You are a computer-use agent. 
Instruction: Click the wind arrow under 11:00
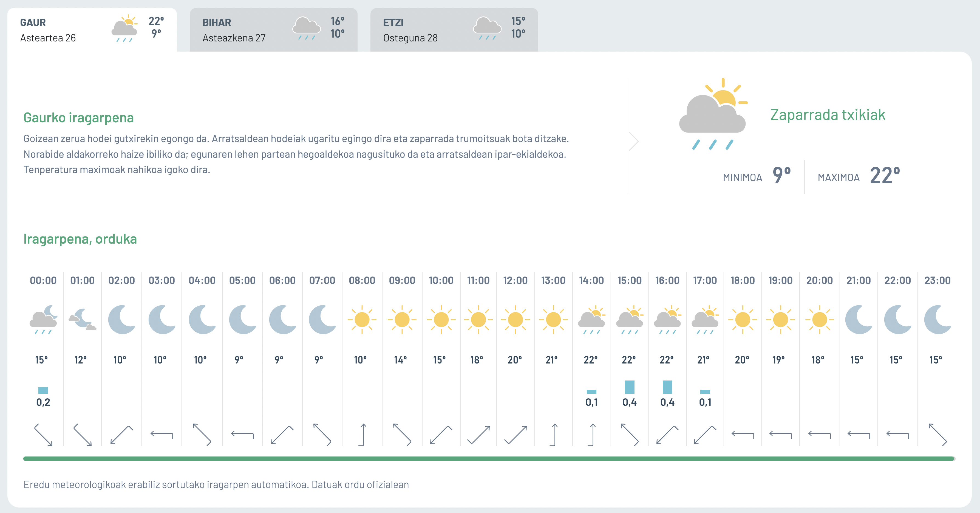click(x=478, y=435)
